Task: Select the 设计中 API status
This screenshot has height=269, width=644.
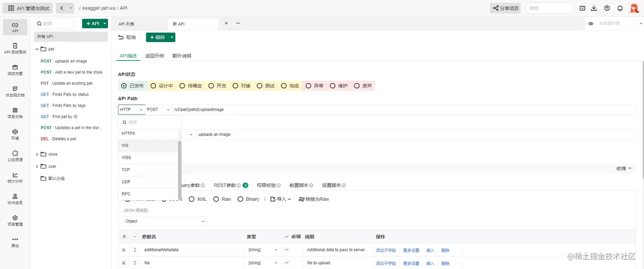Action: coord(162,86)
